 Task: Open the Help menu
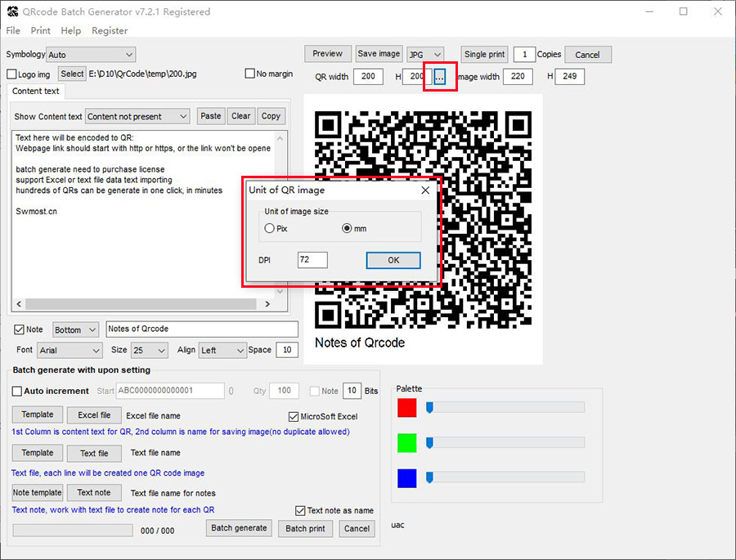(71, 30)
